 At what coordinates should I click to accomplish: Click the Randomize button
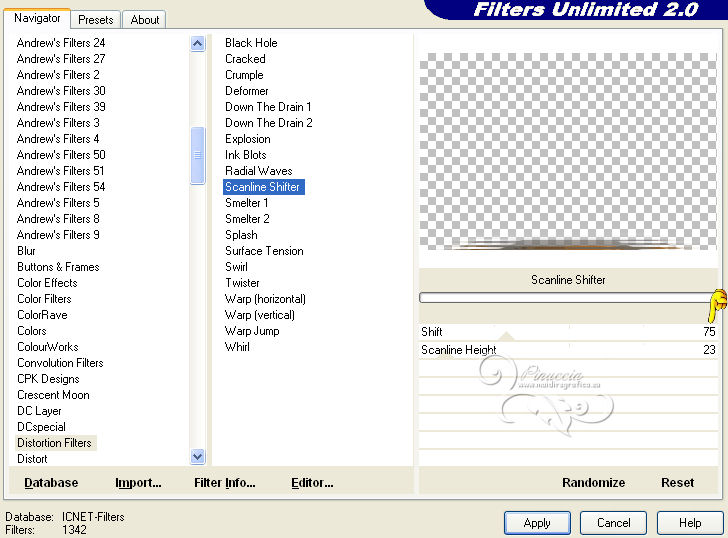(x=593, y=483)
